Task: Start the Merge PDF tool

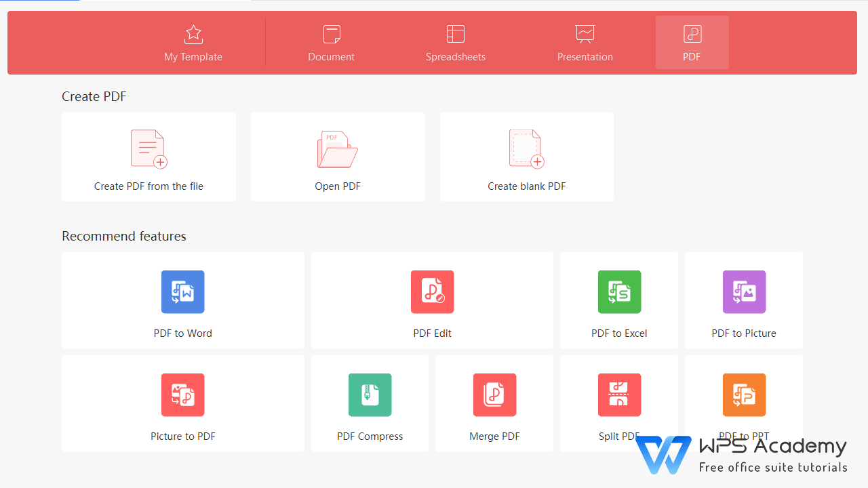Action: 494,403
